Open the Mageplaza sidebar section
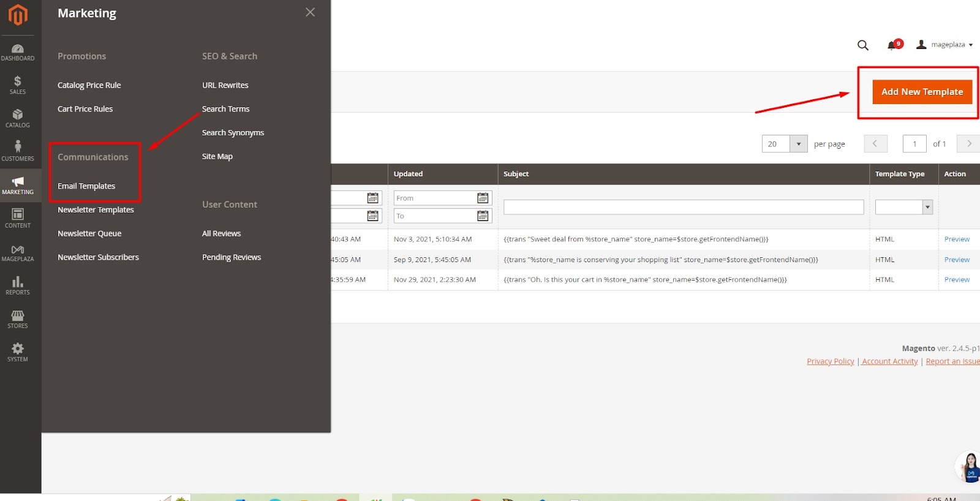The image size is (980, 501). 18,252
